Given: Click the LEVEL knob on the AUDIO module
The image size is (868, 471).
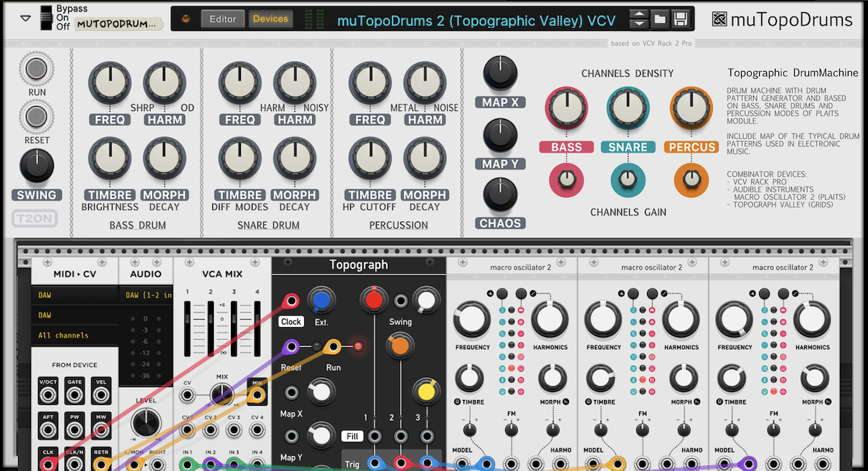Looking at the screenshot, I should click(x=146, y=422).
